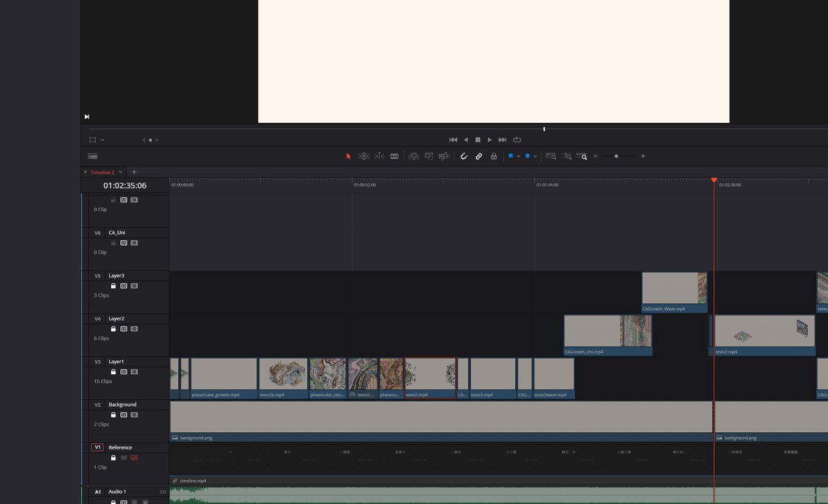Go to next edit arrow
This screenshot has height=504, width=828.
tap(156, 140)
